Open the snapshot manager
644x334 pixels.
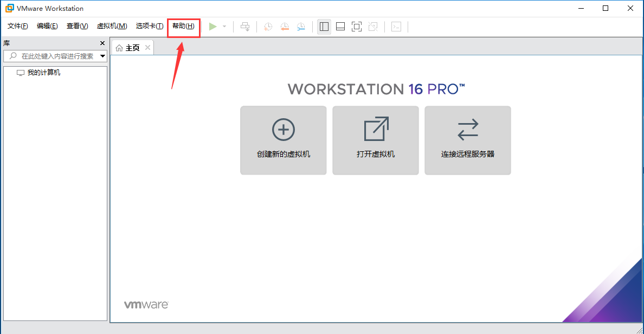[301, 26]
